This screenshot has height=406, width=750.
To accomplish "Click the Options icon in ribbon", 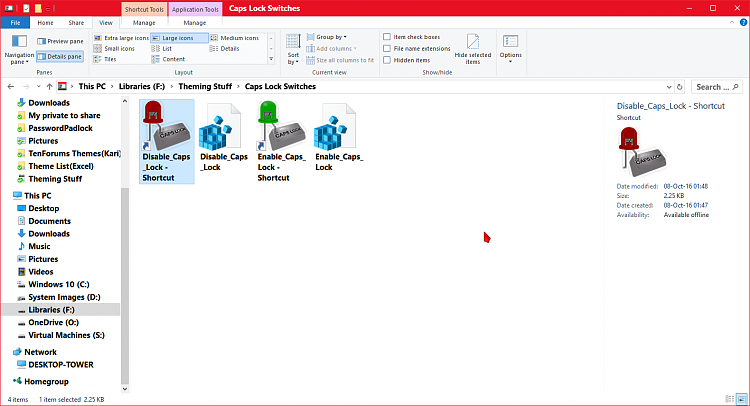I will pyautogui.click(x=510, y=45).
